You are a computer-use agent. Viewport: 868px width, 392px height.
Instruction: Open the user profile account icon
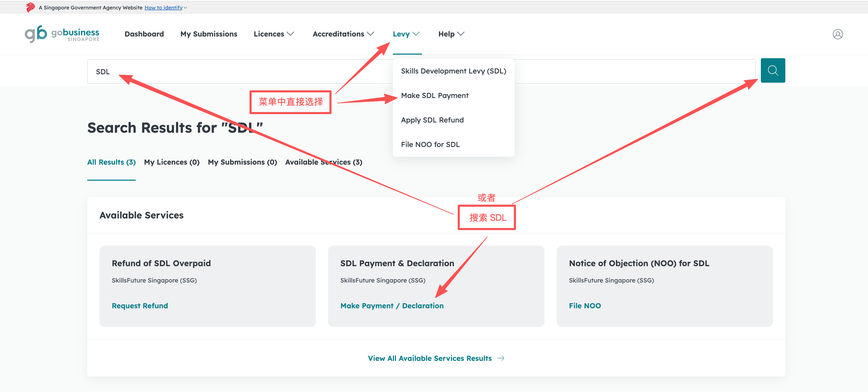pyautogui.click(x=837, y=34)
